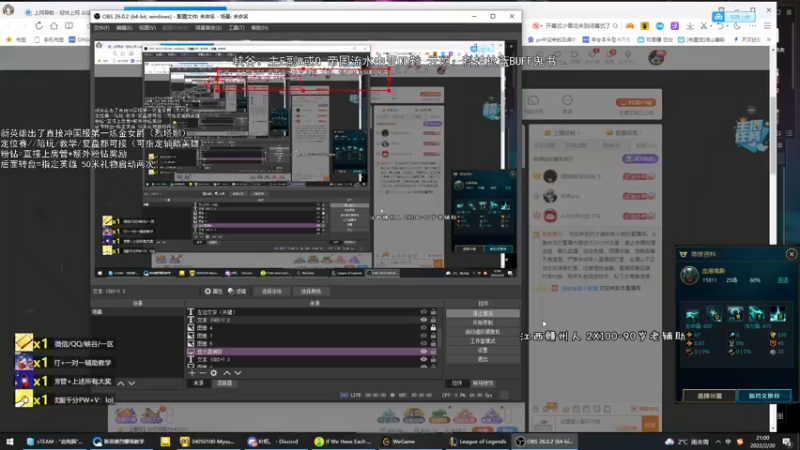Close the League hero info panel
Screen dimensions: 800x450
791,254
